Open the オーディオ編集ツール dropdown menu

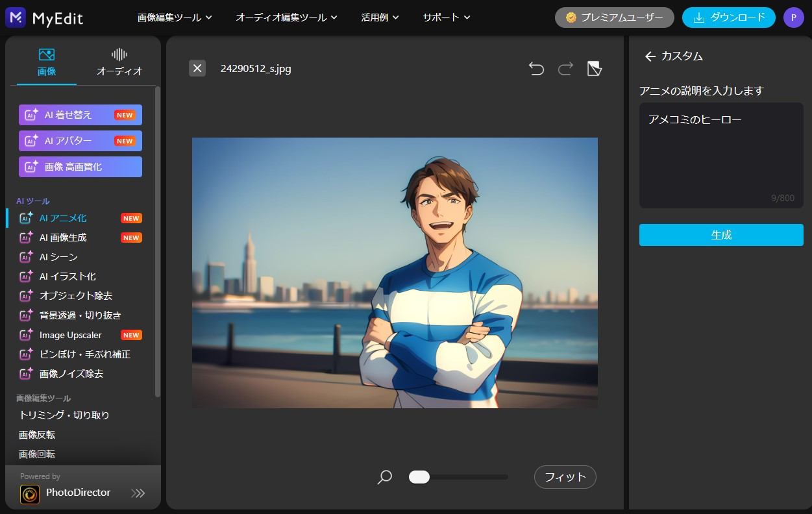(x=286, y=18)
